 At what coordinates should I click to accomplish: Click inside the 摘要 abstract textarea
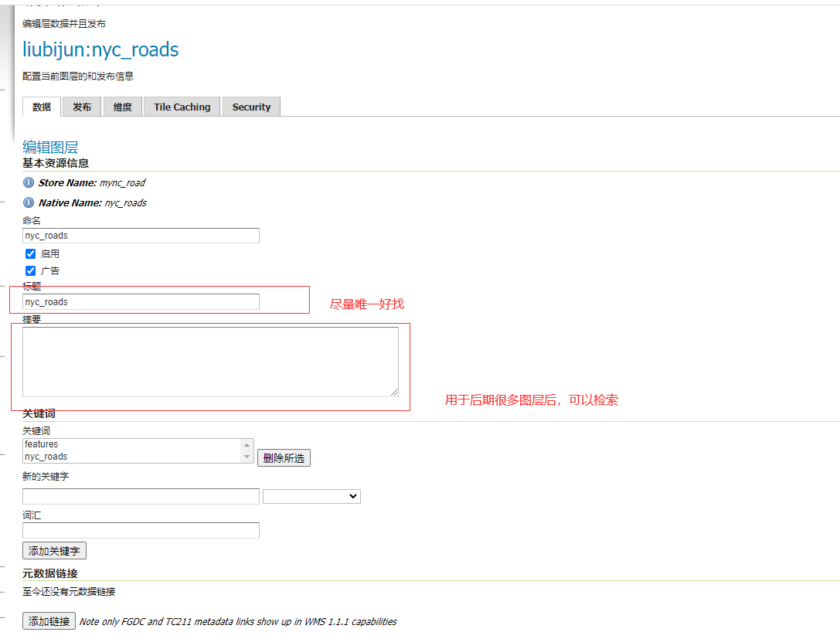point(210,362)
